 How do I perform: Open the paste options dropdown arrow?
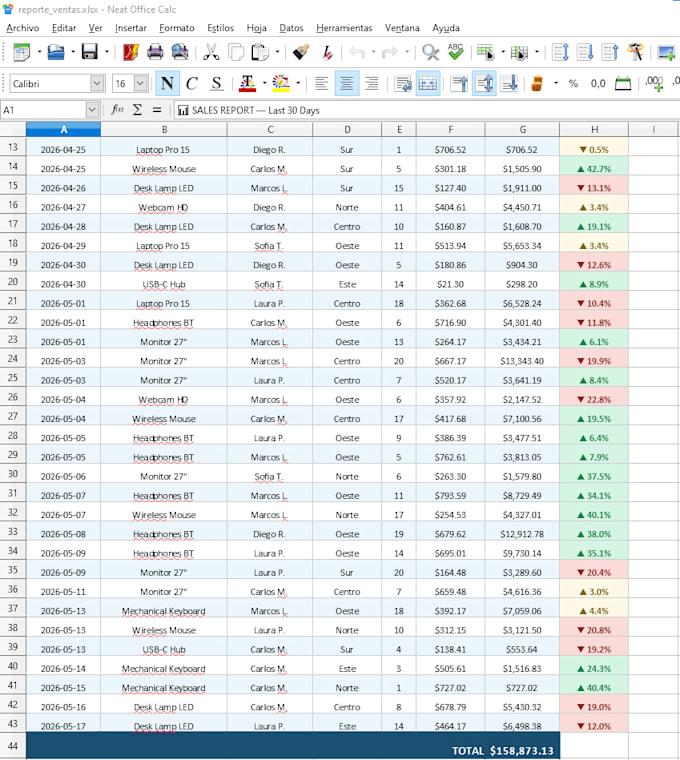(x=277, y=52)
